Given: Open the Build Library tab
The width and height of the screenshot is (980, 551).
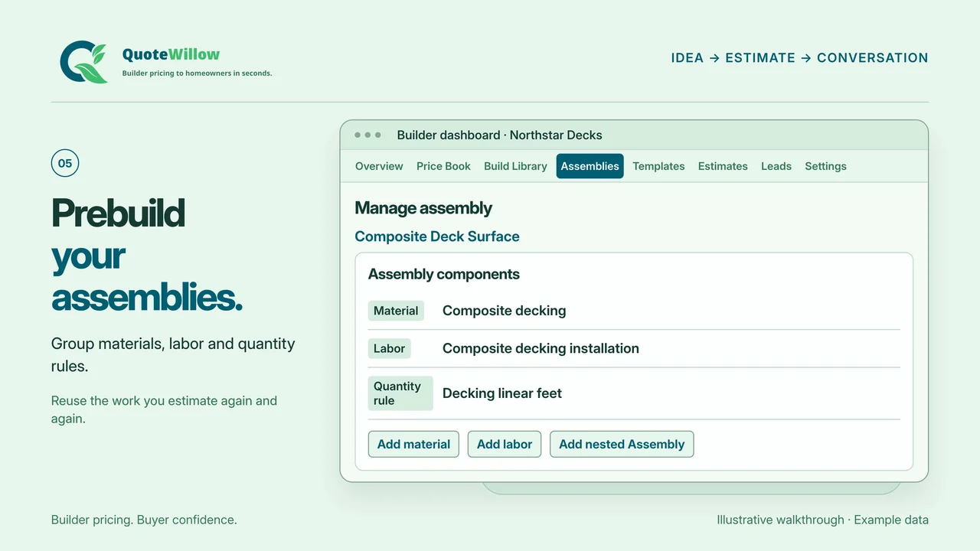Looking at the screenshot, I should click(x=515, y=166).
